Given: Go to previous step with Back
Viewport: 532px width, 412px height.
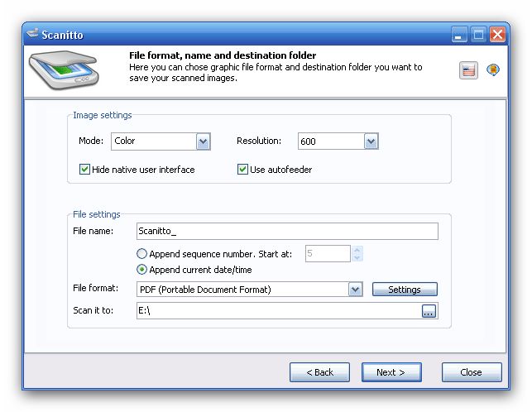Looking at the screenshot, I should point(319,372).
